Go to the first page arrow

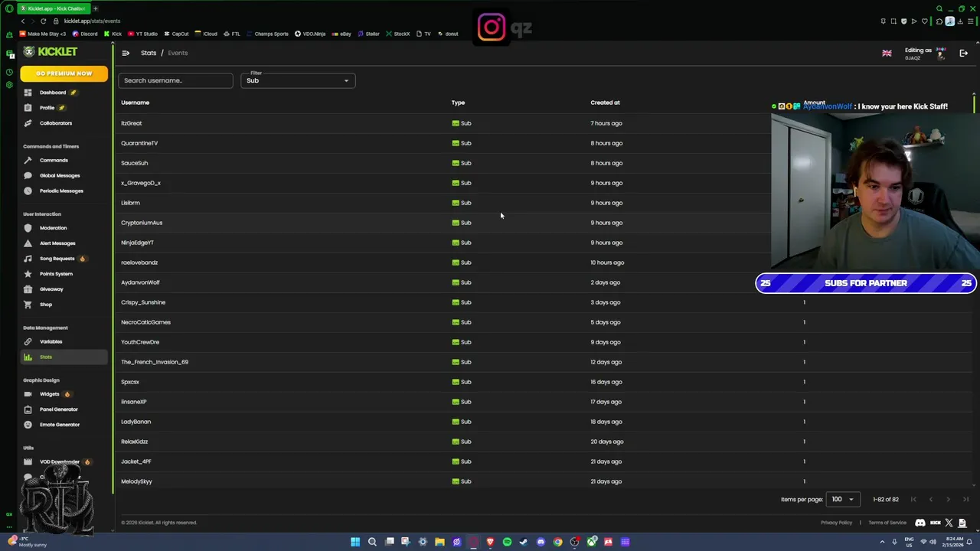(913, 500)
